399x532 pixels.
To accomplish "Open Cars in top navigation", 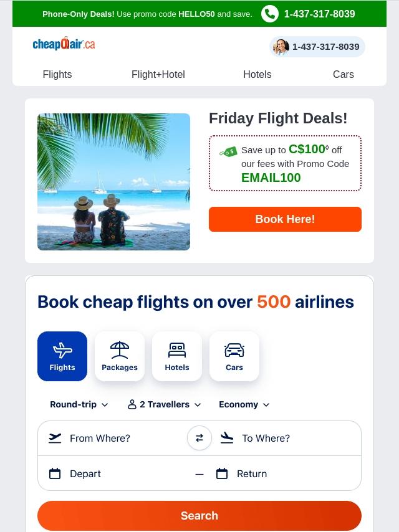I will (x=344, y=74).
